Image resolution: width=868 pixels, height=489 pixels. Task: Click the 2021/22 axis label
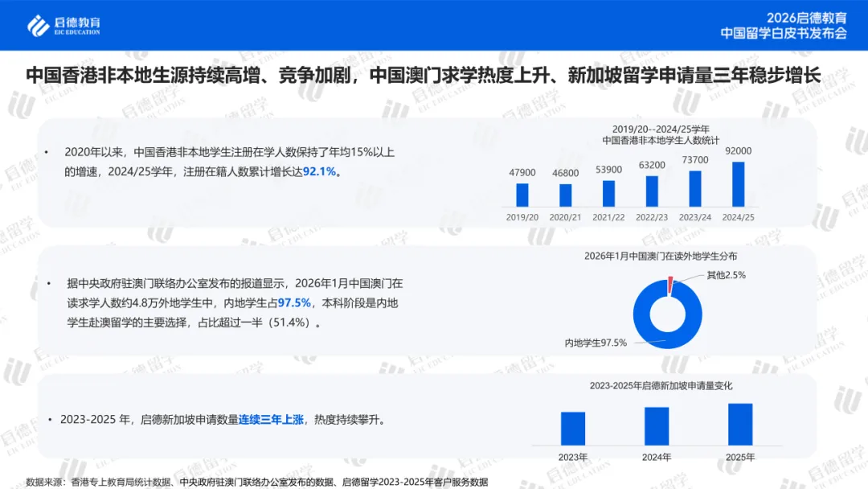click(608, 218)
